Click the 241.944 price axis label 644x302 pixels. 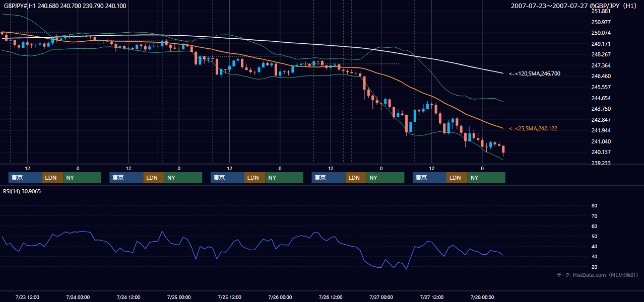(601, 130)
